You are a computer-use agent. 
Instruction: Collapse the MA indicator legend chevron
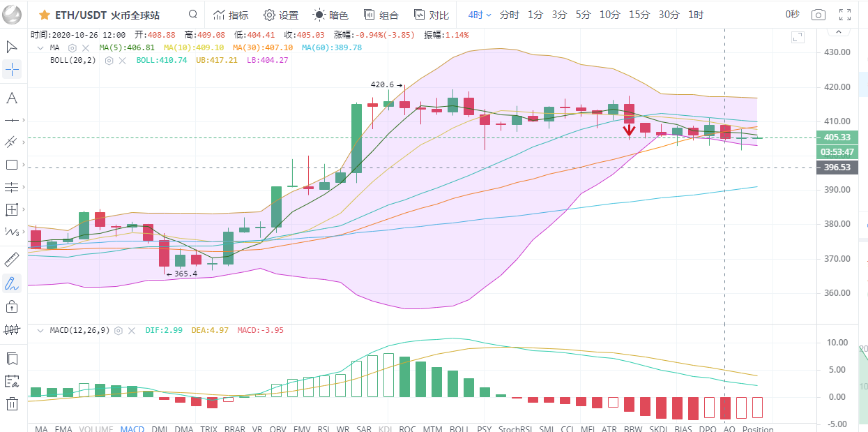tap(40, 47)
